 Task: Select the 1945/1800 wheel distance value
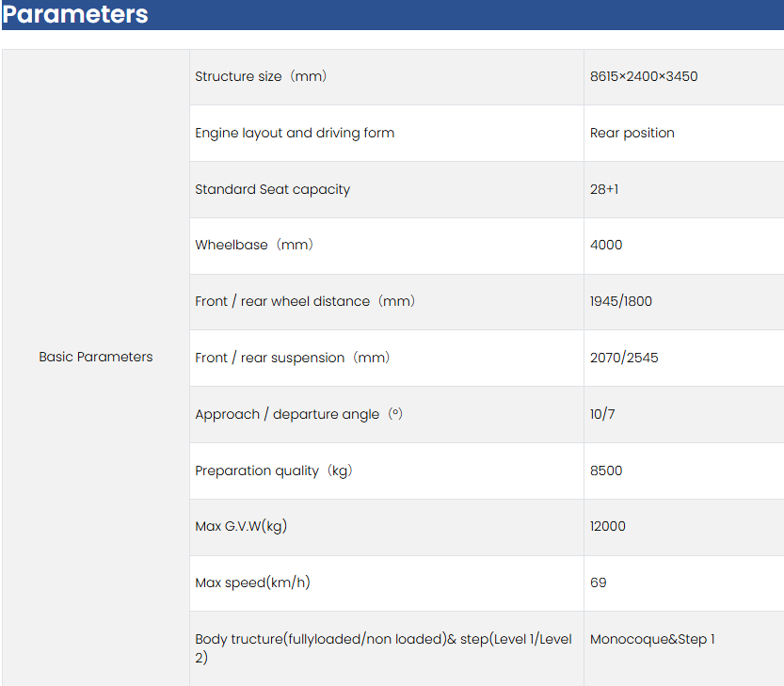pyautogui.click(x=620, y=301)
